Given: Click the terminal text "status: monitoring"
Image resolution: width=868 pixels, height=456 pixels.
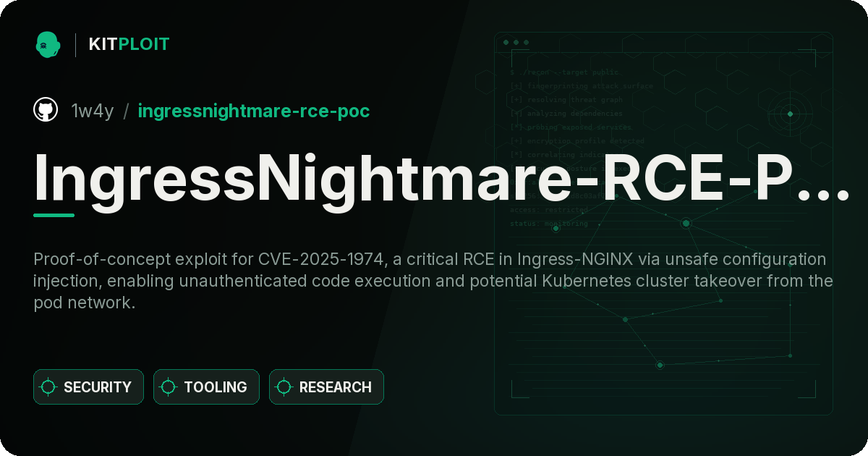Looking at the screenshot, I should 549,224.
